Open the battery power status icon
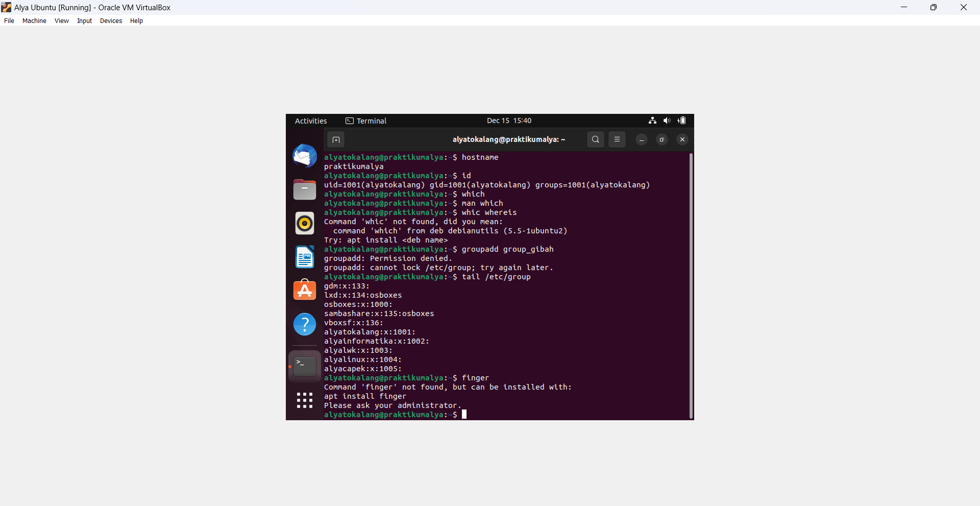 [682, 121]
